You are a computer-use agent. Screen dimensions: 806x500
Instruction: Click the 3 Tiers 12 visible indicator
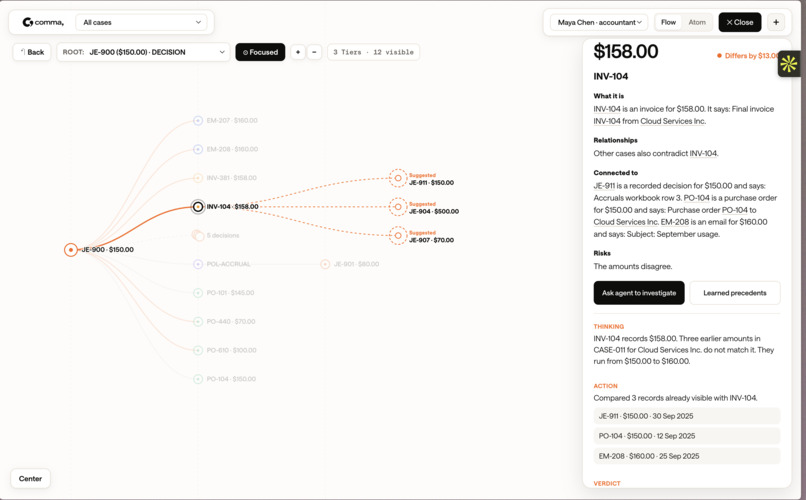pos(373,52)
